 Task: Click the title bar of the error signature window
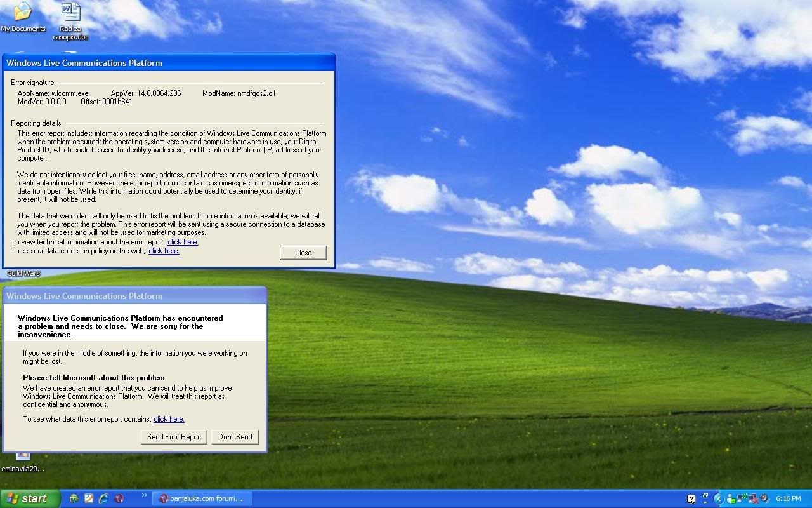168,63
